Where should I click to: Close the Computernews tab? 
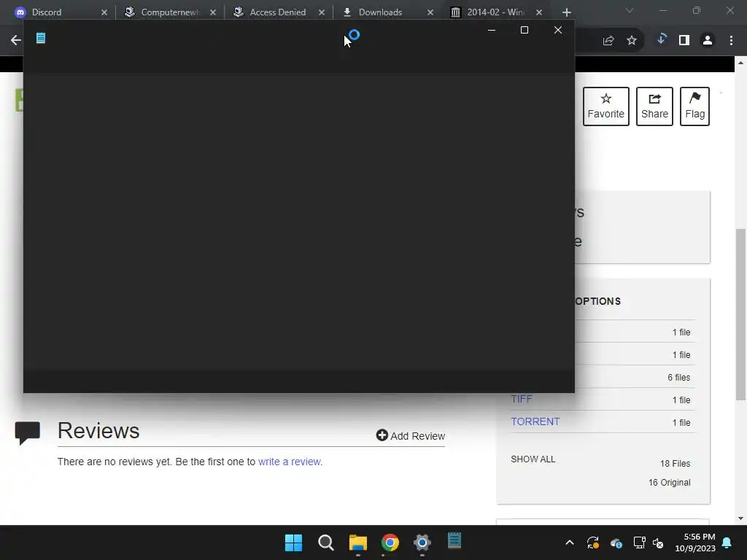[213, 12]
